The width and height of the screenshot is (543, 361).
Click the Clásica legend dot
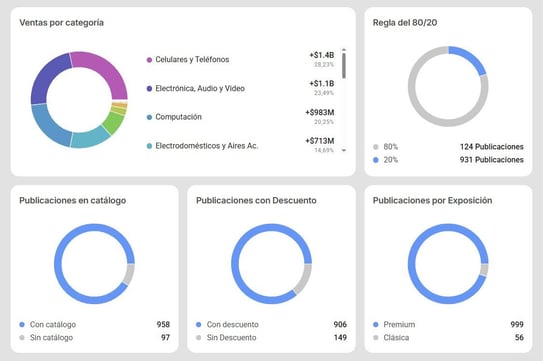(376, 337)
